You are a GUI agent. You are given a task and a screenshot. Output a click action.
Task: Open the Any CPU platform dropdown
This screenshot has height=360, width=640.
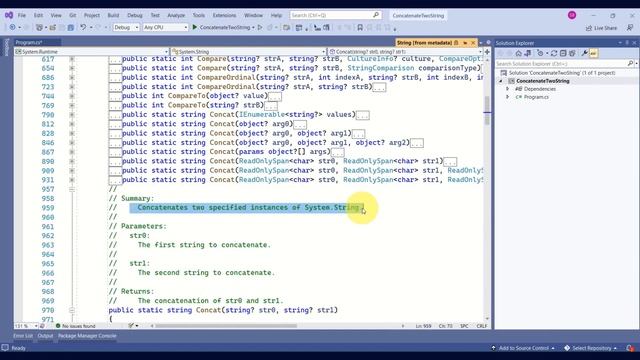point(165,27)
